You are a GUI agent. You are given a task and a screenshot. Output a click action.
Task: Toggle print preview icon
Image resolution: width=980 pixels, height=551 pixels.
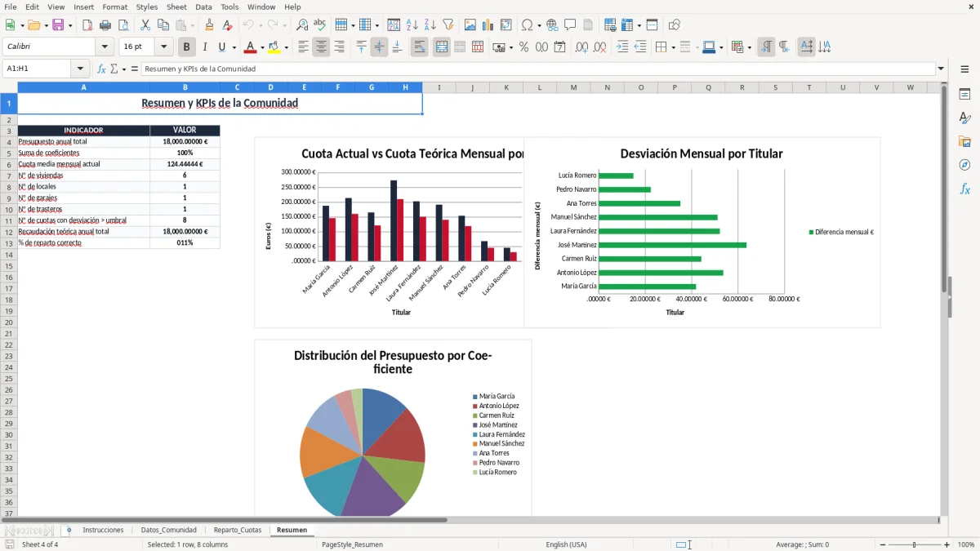pos(123,25)
